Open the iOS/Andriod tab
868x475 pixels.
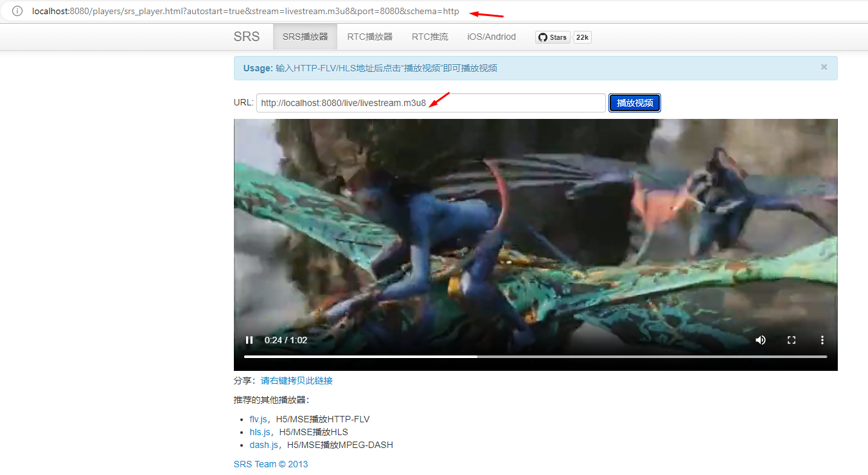coord(492,37)
